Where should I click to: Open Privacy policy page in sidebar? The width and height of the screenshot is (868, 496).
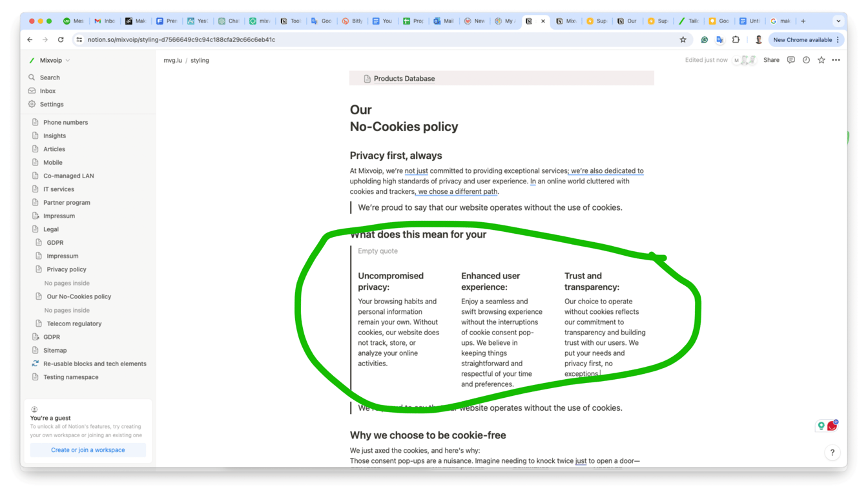[x=67, y=269]
